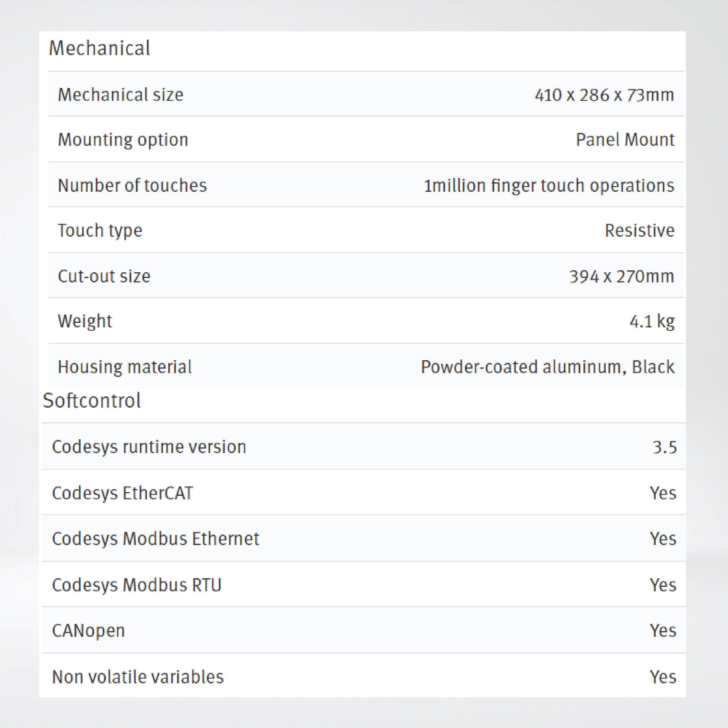Select the Codesys runtime version label
This screenshot has height=728, width=728.
(149, 447)
